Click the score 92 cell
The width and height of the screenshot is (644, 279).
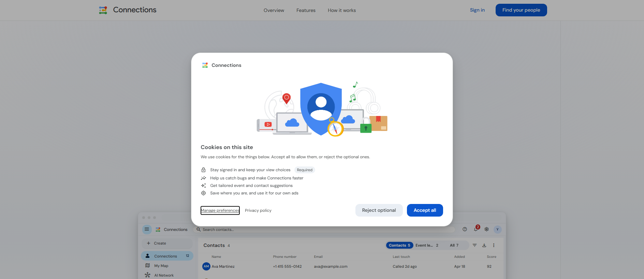pyautogui.click(x=489, y=266)
